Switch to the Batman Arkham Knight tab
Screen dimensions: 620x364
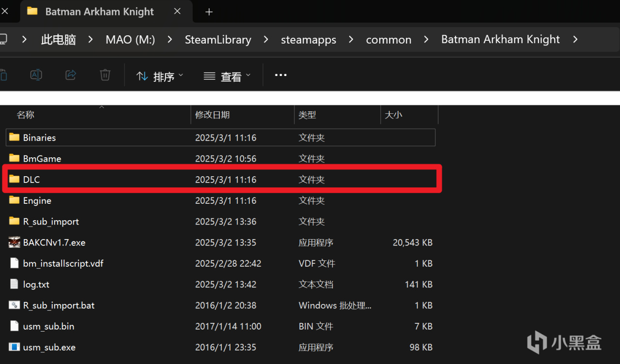point(106,12)
